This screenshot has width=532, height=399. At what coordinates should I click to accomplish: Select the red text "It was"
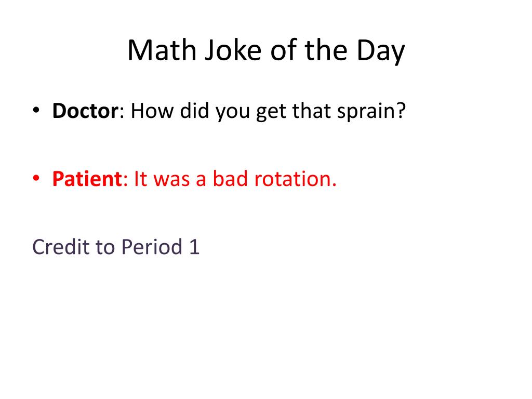[162, 179]
